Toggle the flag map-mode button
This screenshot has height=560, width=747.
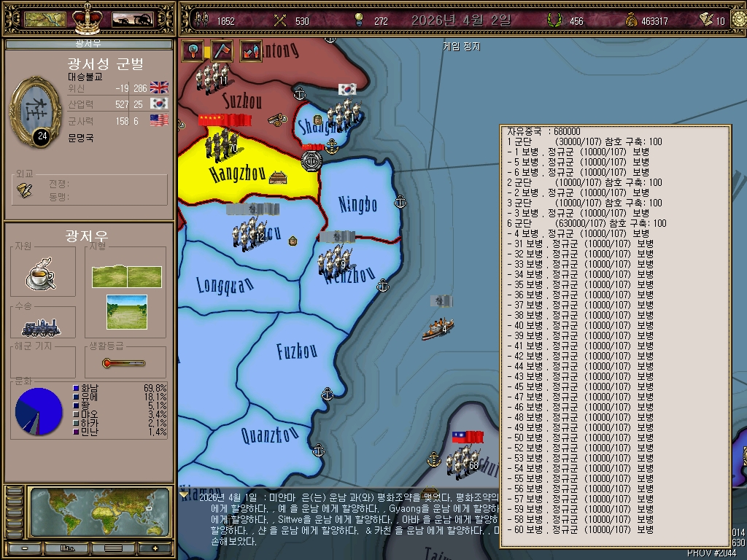222,51
